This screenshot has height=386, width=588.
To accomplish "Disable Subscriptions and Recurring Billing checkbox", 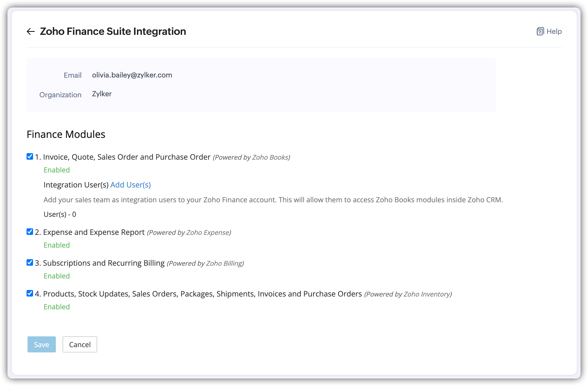I will pos(30,263).
